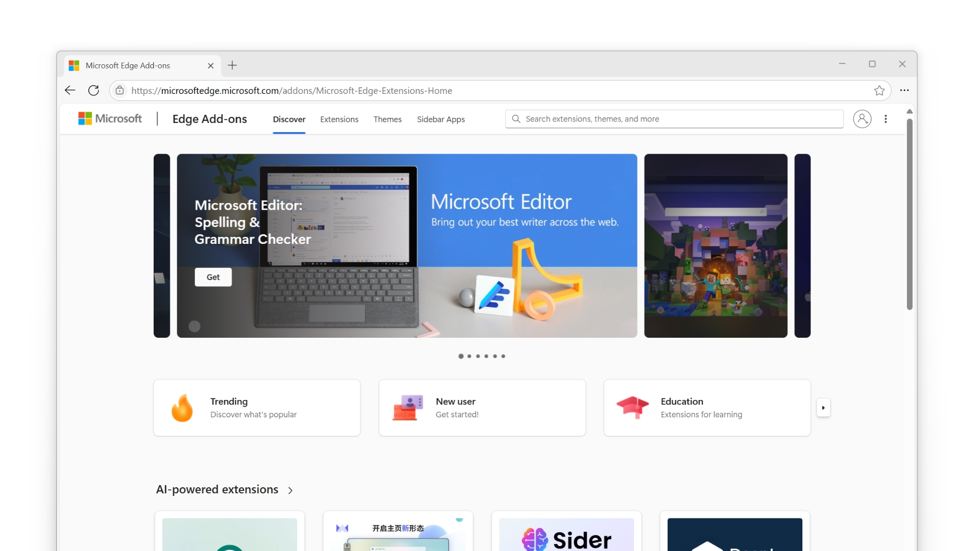Image resolution: width=980 pixels, height=551 pixels.
Task: Click the scrollbar up arrow
Action: pyautogui.click(x=910, y=111)
